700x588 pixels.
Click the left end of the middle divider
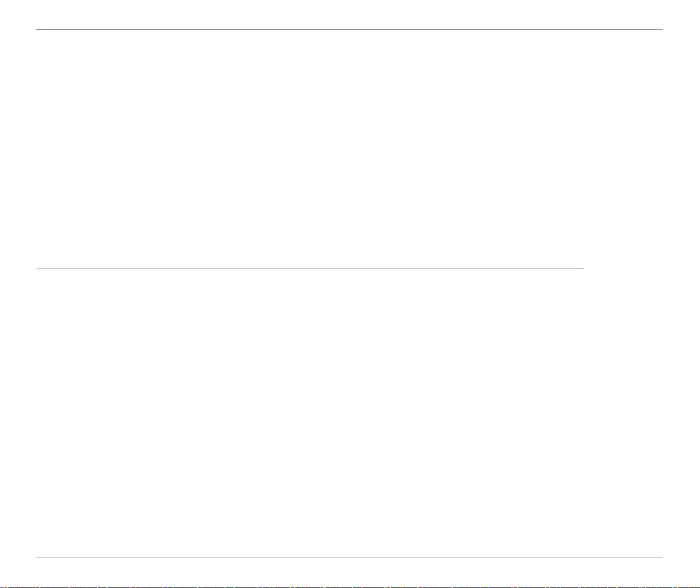click(x=38, y=268)
